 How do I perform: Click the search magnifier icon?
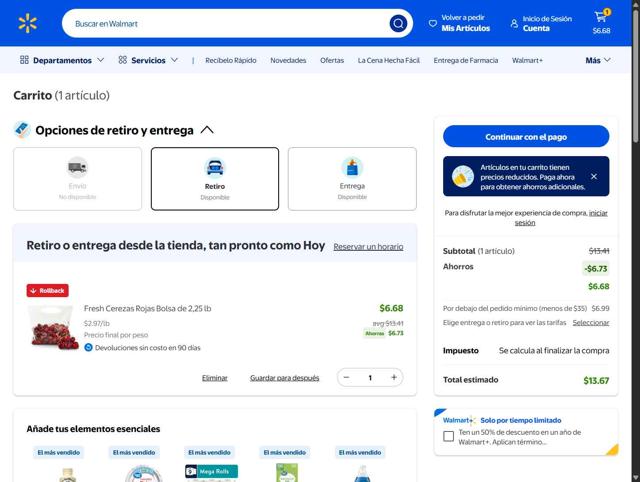[x=398, y=23]
